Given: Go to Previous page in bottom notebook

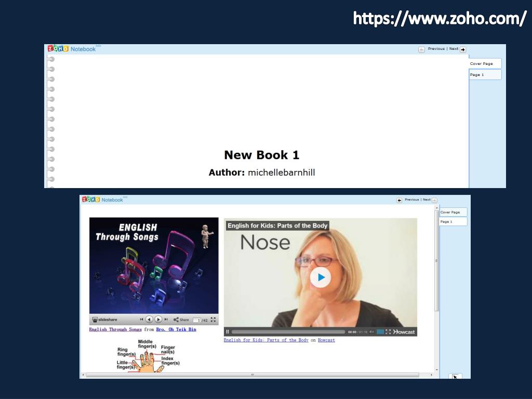Looking at the screenshot, I should (x=411, y=199).
